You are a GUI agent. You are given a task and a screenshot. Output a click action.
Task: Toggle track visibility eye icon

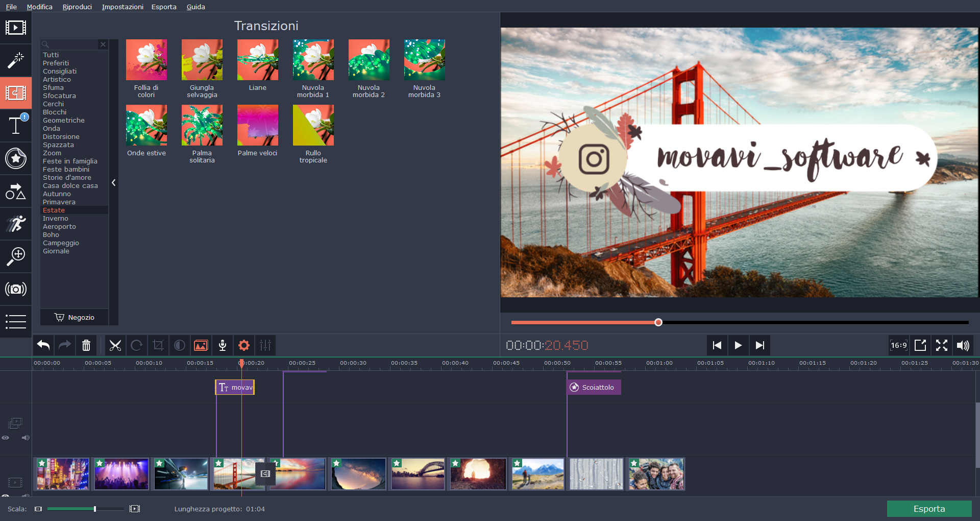6,438
